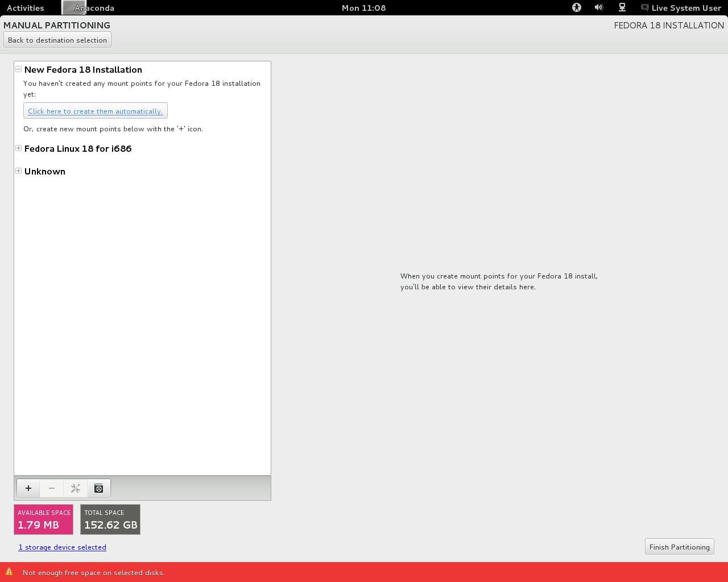Open the volume speaker icon in top bar
The width and height of the screenshot is (728, 582).
(x=599, y=7)
